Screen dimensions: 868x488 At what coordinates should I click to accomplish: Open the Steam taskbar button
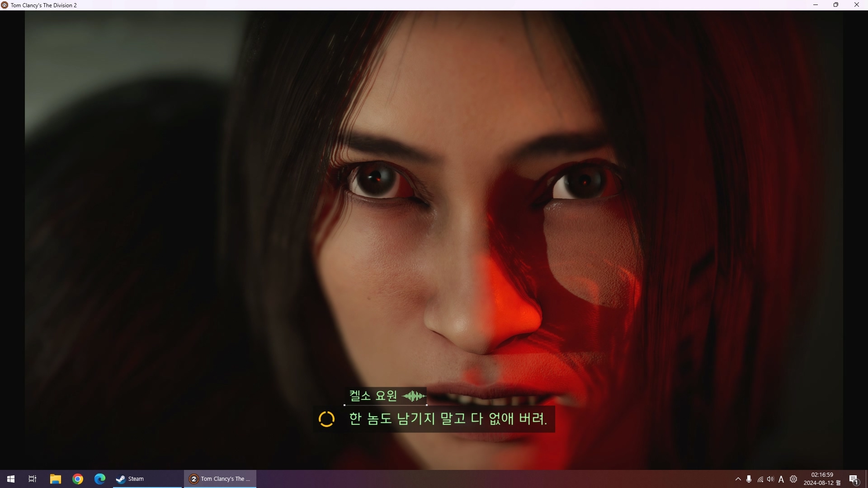pyautogui.click(x=147, y=479)
